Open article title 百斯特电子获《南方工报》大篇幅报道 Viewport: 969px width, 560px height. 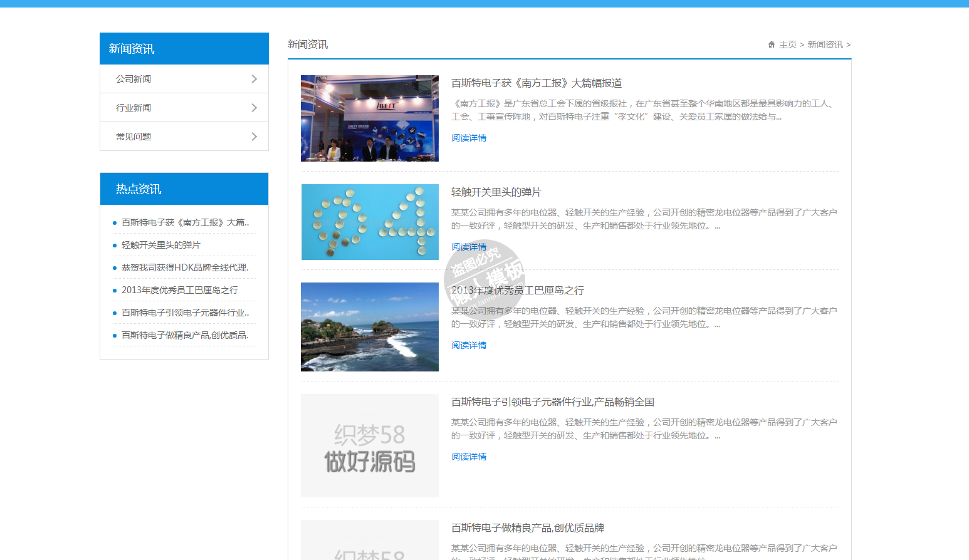[536, 83]
